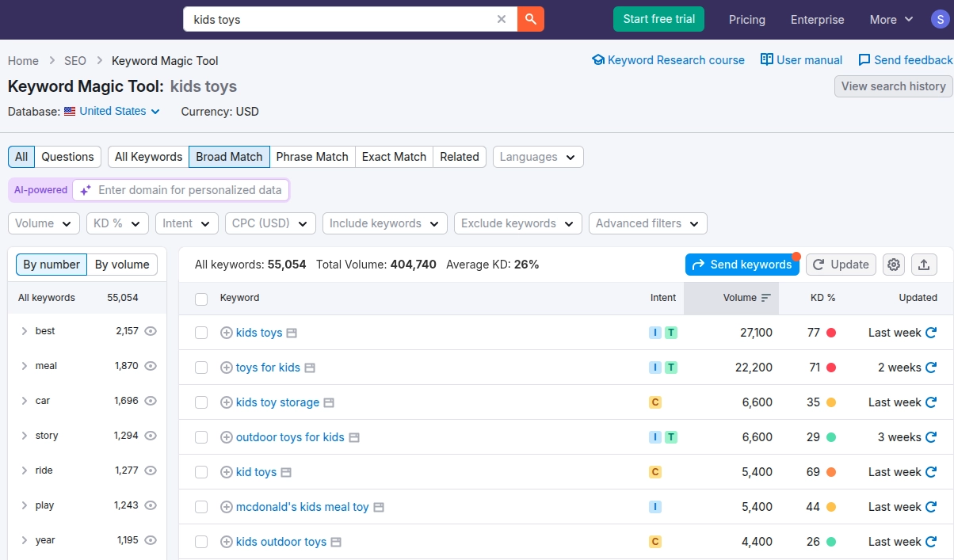Click the AI-powered domain input field

pos(181,190)
